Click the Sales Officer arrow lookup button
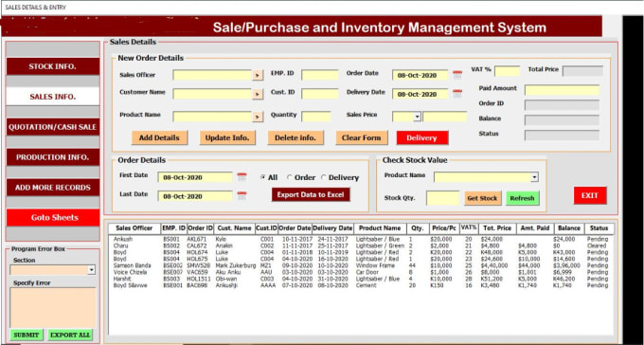Viewport: 644px width, 345px height. point(258,75)
